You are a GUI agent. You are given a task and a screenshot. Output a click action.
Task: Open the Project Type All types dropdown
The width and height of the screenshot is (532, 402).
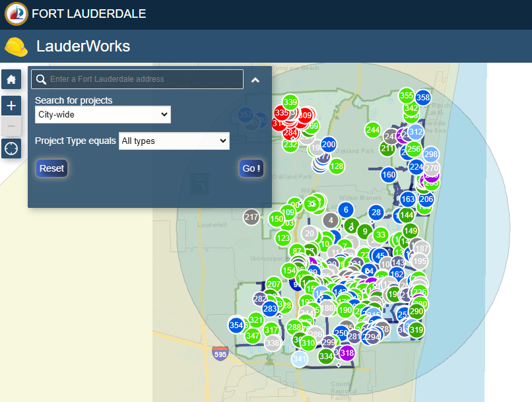click(x=174, y=141)
